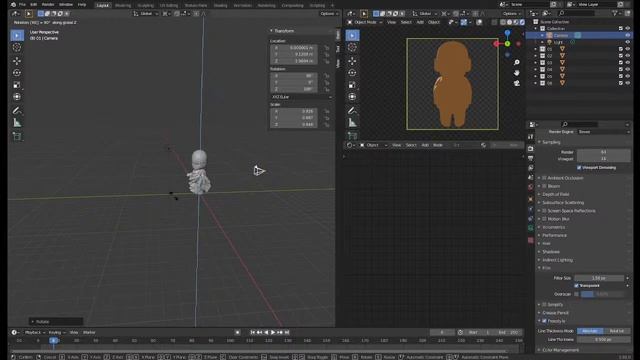The image size is (640, 360).
Task: Select the Rotate tool in left viewport
Action: [17, 73]
